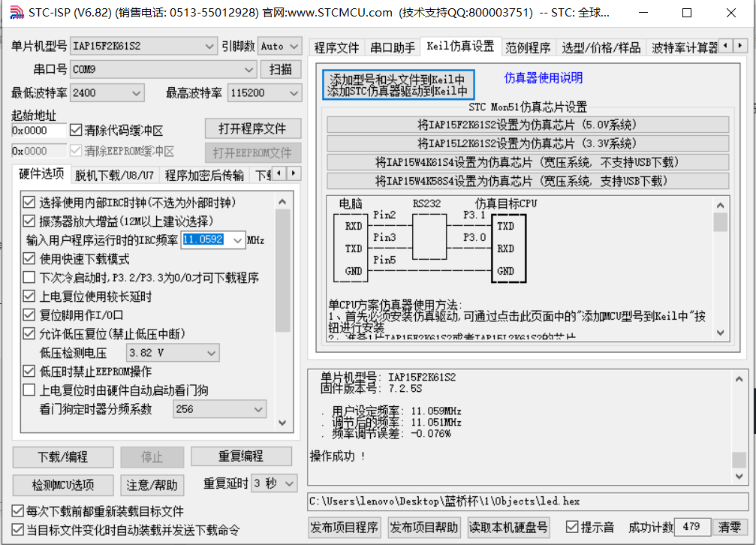
Task: Click 下载/编程 button
Action: [63, 456]
